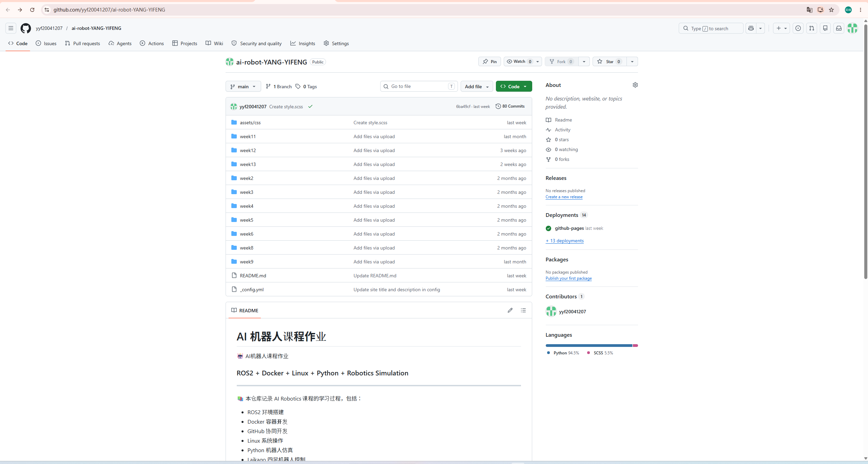This screenshot has width=868, height=464.
Task: Open the Security and quality tab
Action: [x=257, y=43]
